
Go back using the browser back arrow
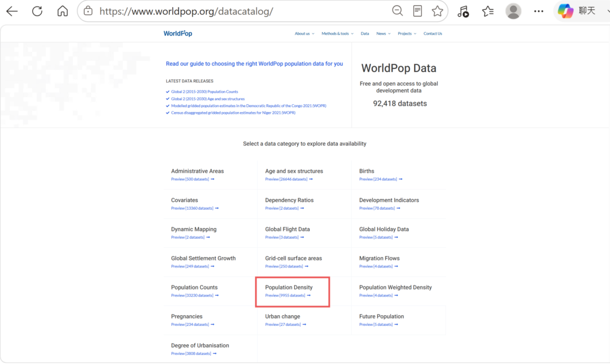click(12, 11)
